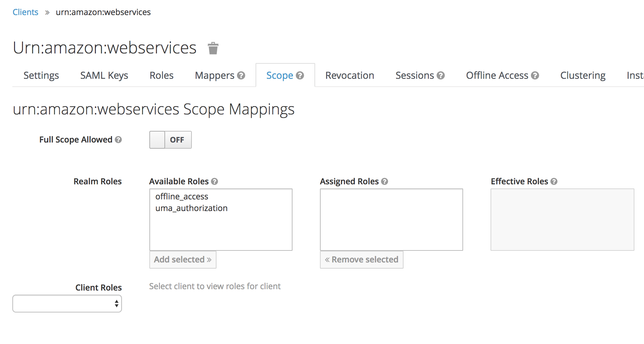Switch to SAML Keys tab
The height and width of the screenshot is (344, 644).
coord(104,75)
